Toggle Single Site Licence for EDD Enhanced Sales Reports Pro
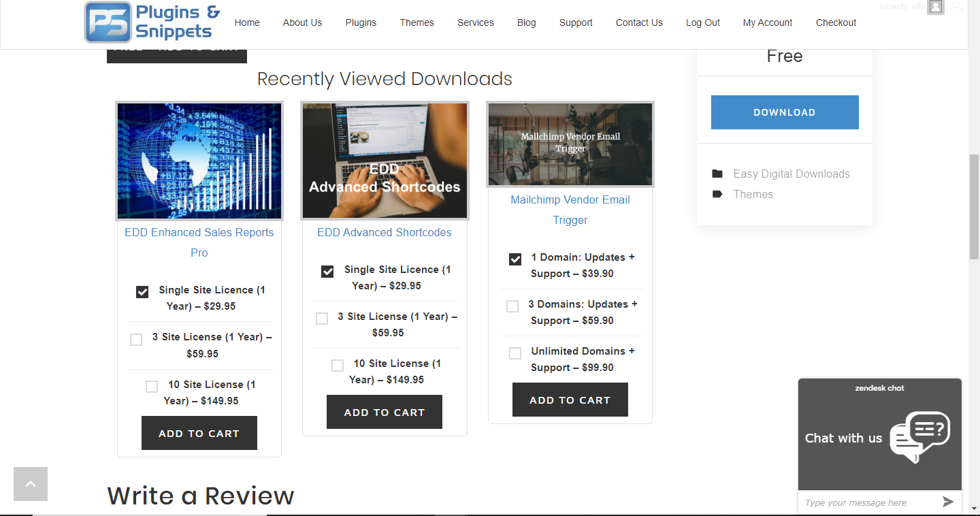This screenshot has width=980, height=516. pyautogui.click(x=142, y=292)
